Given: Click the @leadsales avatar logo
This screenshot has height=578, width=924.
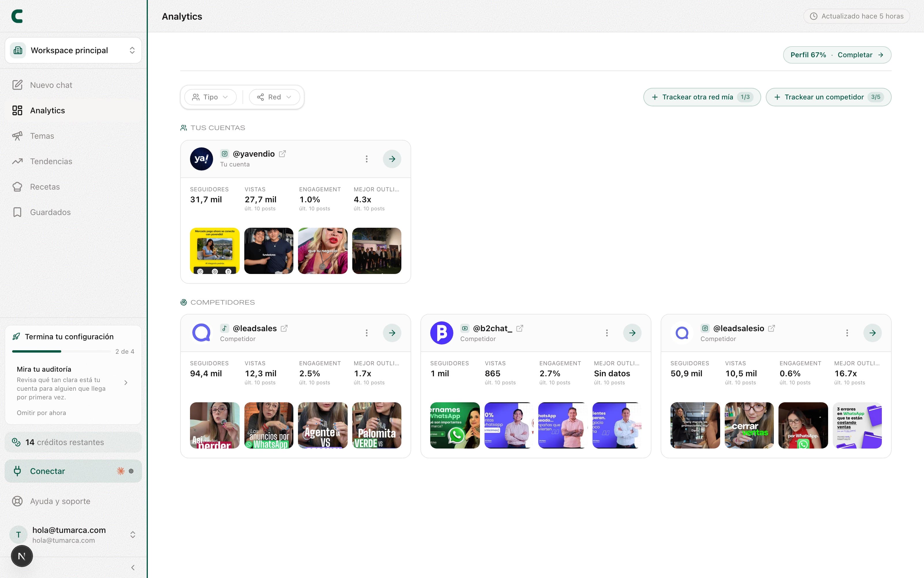Looking at the screenshot, I should click(202, 333).
